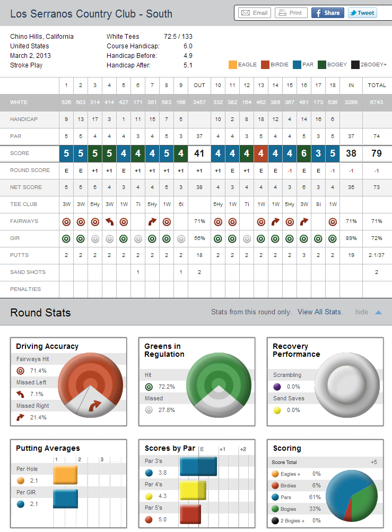The width and height of the screenshot is (392, 532).
Task: Click the red Birdie legend swatch
Action: pos(265,65)
